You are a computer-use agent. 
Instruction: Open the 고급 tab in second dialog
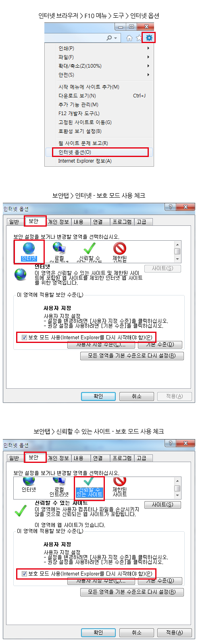point(142,458)
